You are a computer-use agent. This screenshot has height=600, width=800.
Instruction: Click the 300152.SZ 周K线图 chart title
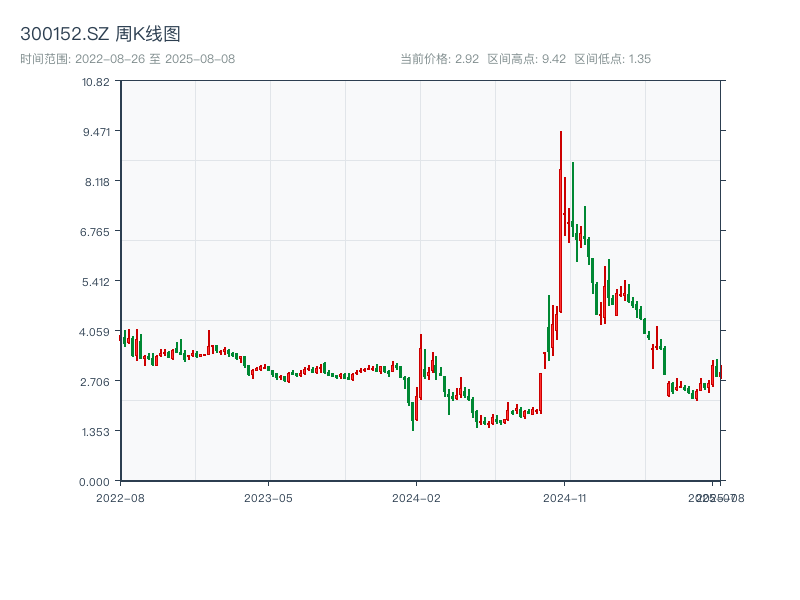pos(100,35)
